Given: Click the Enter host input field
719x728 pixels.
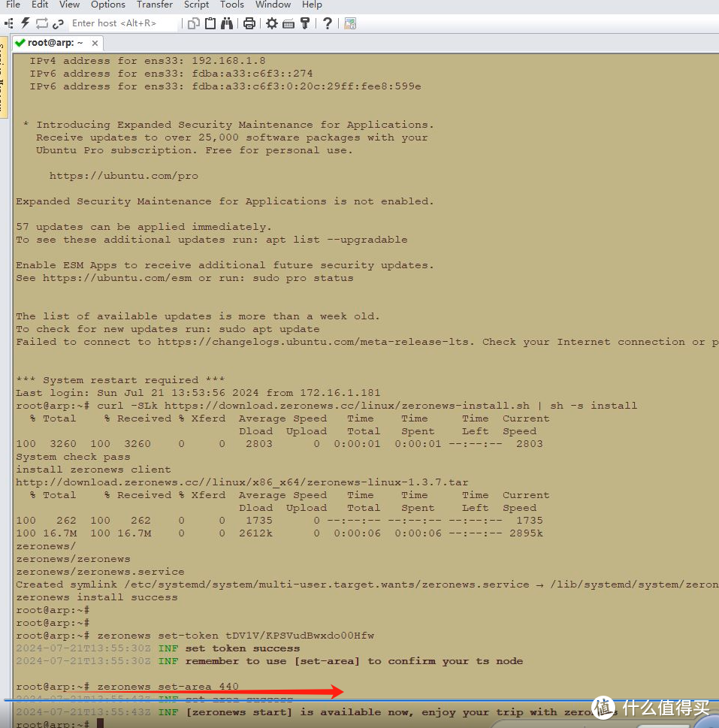Looking at the screenshot, I should click(x=123, y=23).
